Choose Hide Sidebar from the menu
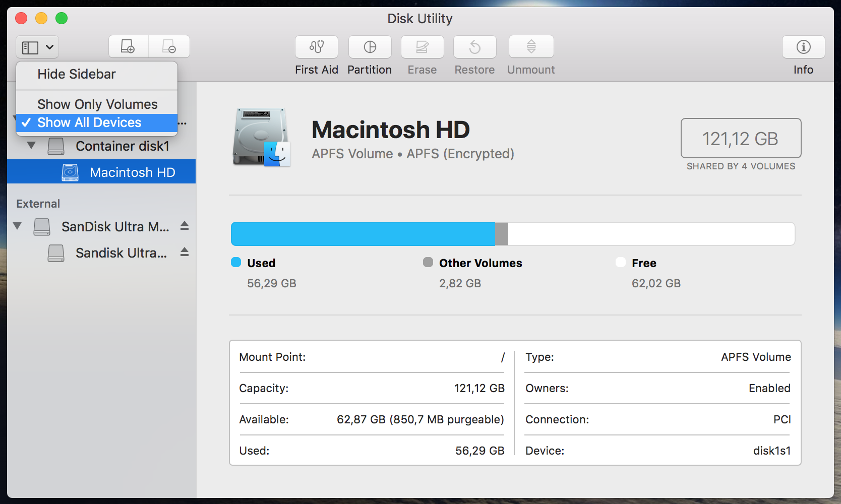The width and height of the screenshot is (841, 504). pyautogui.click(x=97, y=74)
